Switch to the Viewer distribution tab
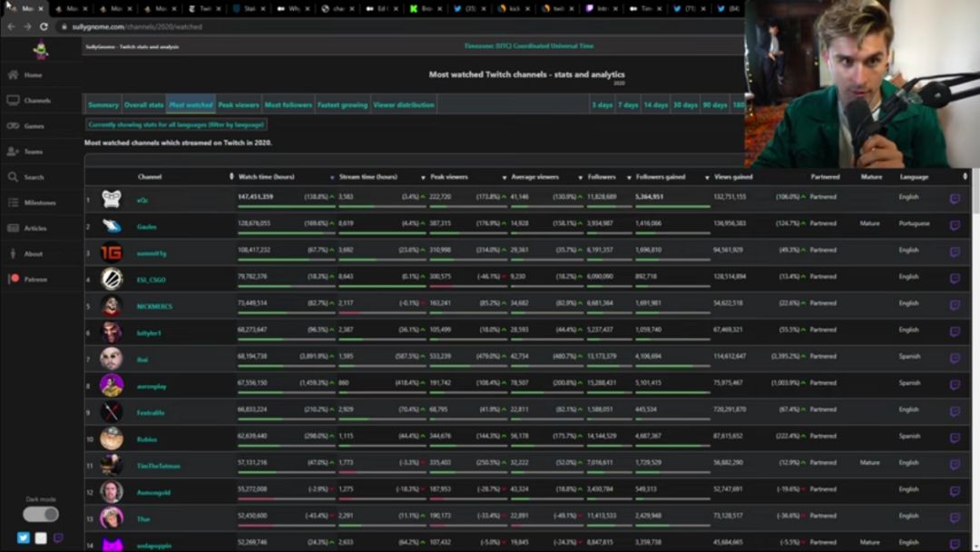Viewport: 980px width, 552px height. 404,105
